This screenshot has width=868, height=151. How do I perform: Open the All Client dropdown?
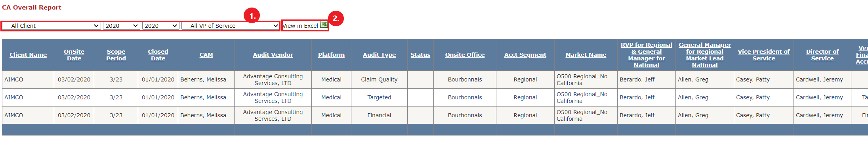(52, 26)
